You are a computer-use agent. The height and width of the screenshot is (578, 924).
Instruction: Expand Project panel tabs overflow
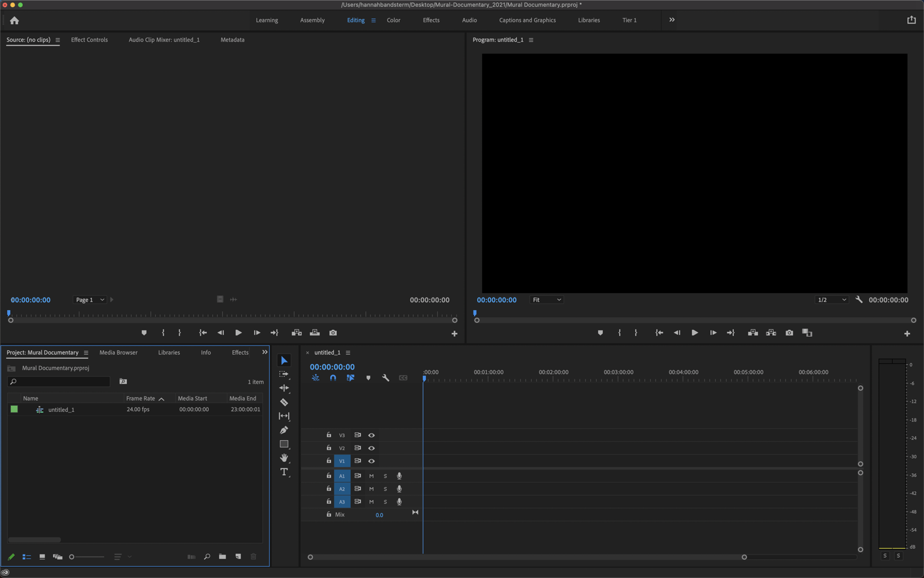click(264, 352)
